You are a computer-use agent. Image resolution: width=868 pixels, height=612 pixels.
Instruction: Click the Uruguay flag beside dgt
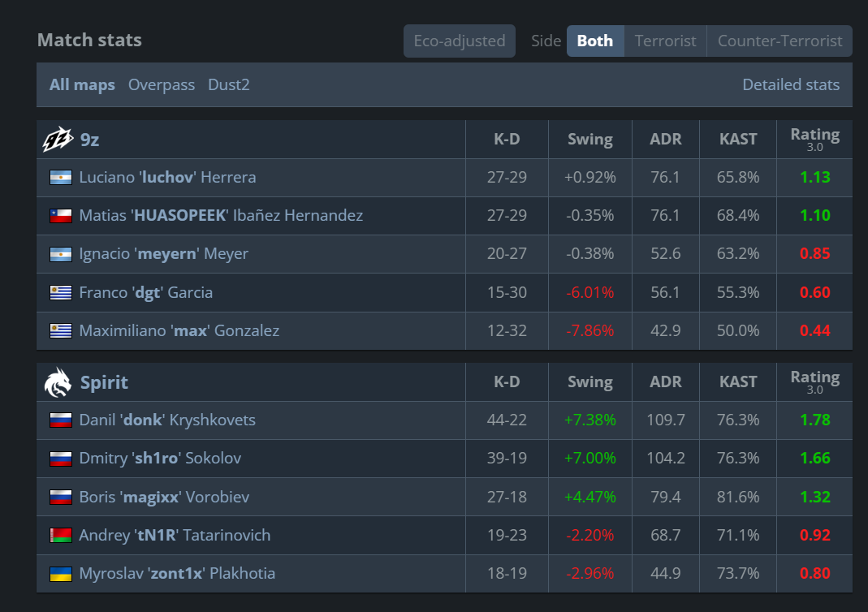coord(61,292)
